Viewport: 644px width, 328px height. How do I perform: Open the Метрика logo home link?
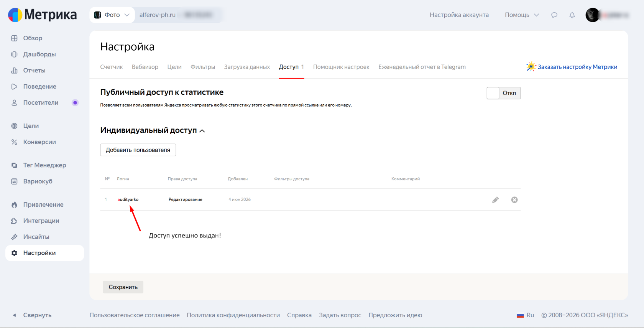[42, 15]
